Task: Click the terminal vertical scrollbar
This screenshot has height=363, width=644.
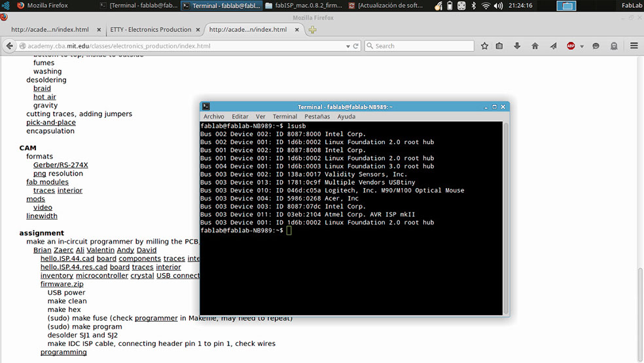Action: [506, 218]
